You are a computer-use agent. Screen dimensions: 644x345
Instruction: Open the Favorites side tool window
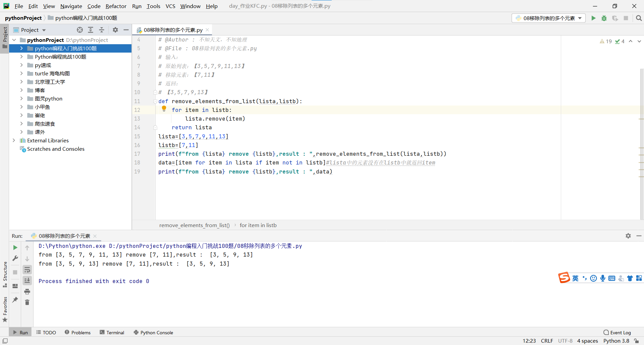[5, 309]
